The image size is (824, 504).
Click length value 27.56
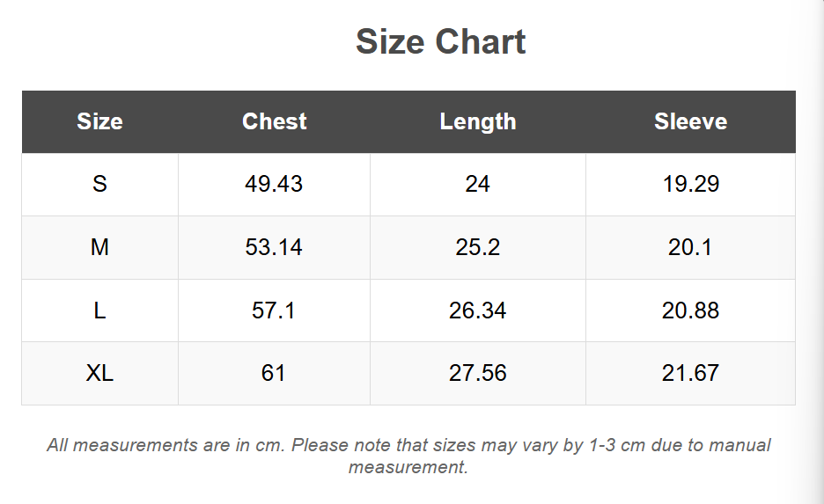[477, 373]
